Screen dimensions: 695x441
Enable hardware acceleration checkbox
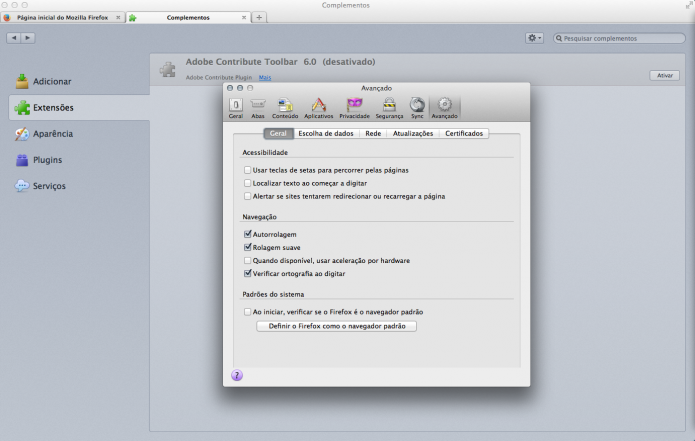(247, 260)
